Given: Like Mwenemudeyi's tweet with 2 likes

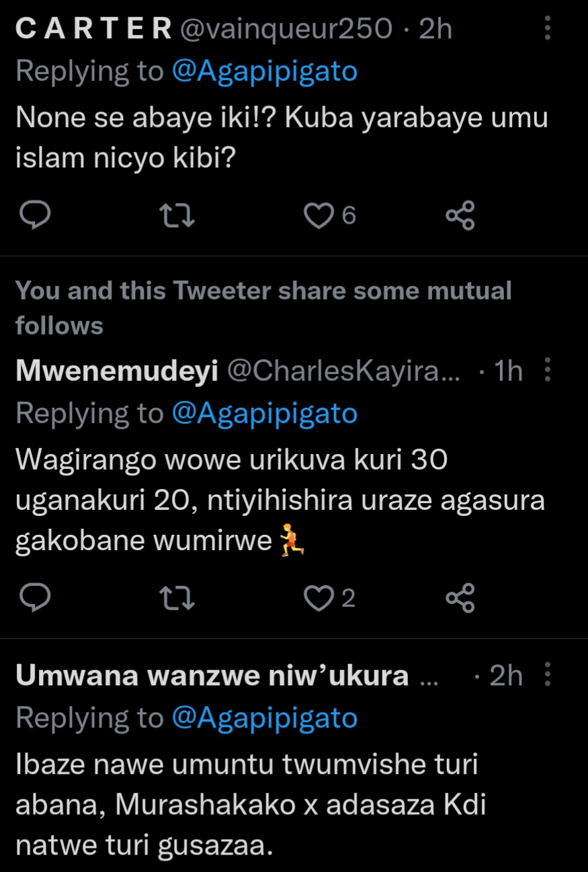Looking at the screenshot, I should (x=319, y=598).
